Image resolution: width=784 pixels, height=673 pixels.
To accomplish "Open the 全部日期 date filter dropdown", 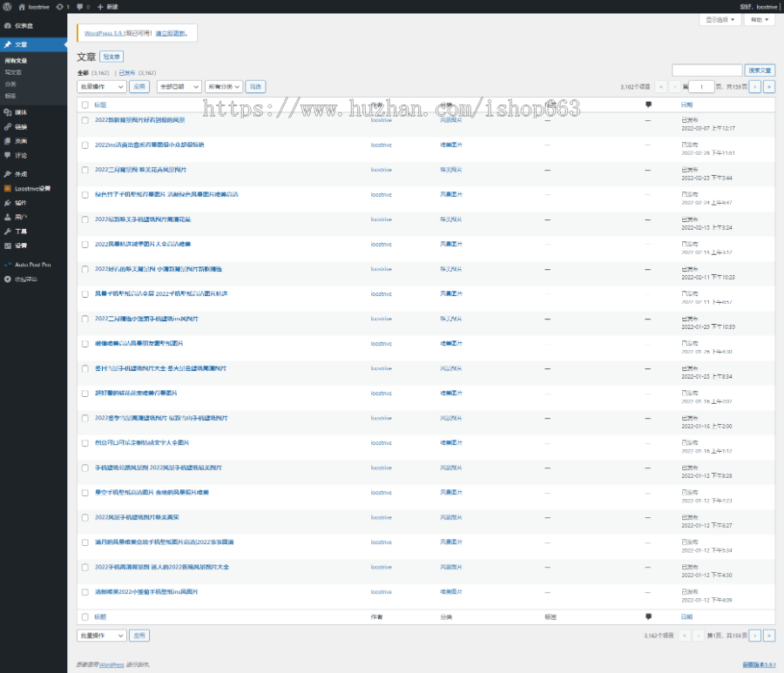I will 179,86.
